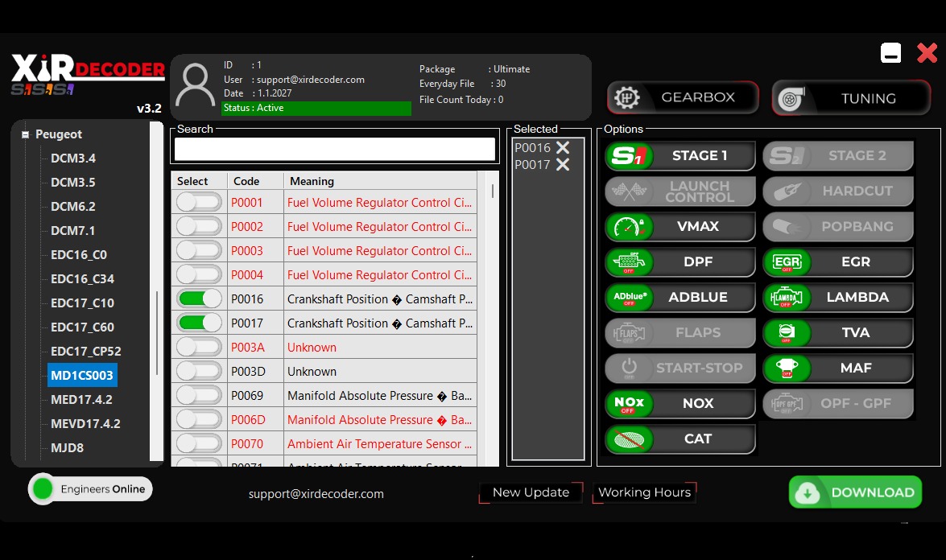Image resolution: width=946 pixels, height=560 pixels.
Task: Click the user profile avatar icon
Action: point(196,86)
